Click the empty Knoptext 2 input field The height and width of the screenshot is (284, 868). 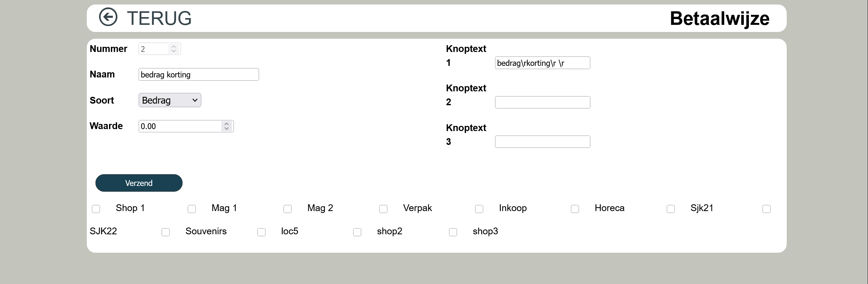tap(543, 102)
